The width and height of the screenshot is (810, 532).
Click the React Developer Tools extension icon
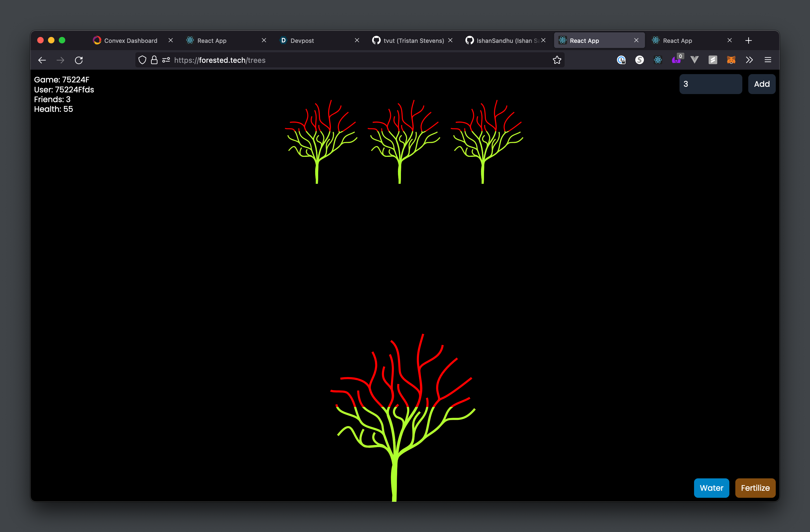coord(658,60)
